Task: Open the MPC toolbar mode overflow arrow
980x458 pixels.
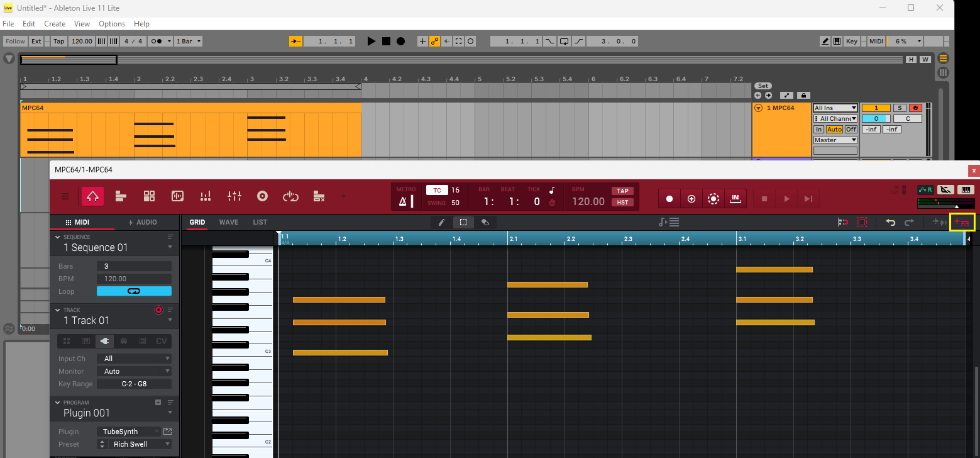Action: (343, 196)
